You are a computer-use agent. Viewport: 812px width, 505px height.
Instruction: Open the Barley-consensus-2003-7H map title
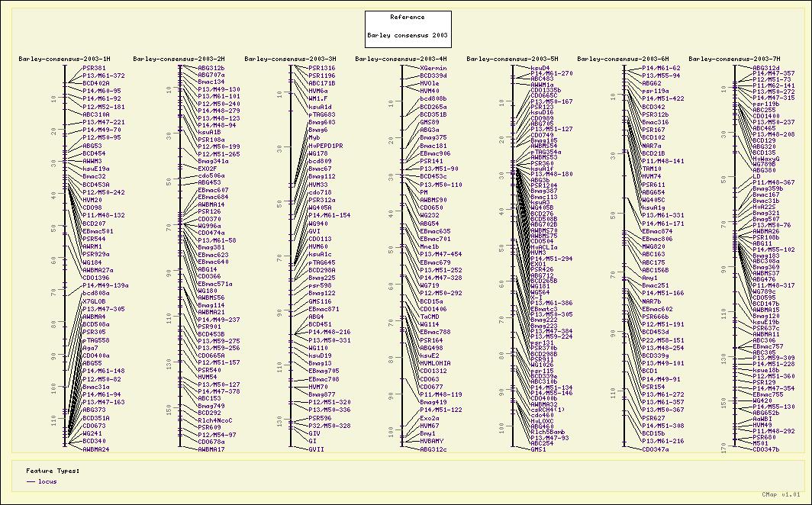pyautogui.click(x=734, y=59)
